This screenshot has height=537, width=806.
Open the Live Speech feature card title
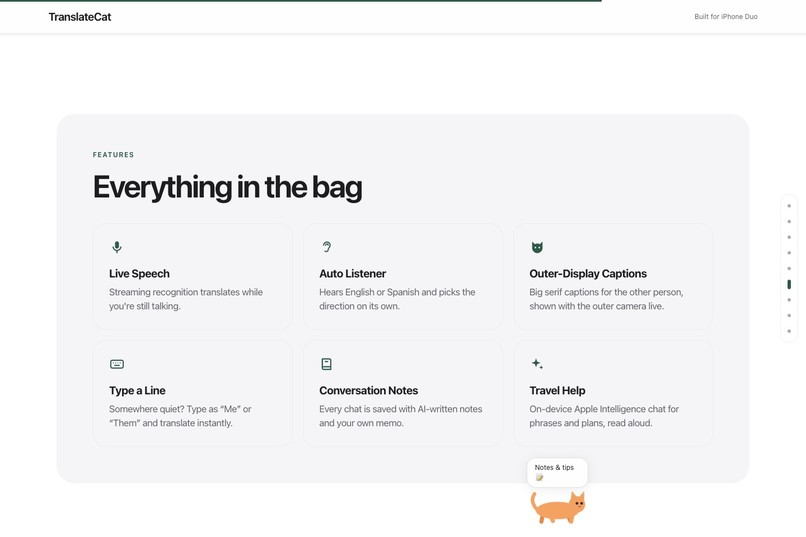point(139,273)
